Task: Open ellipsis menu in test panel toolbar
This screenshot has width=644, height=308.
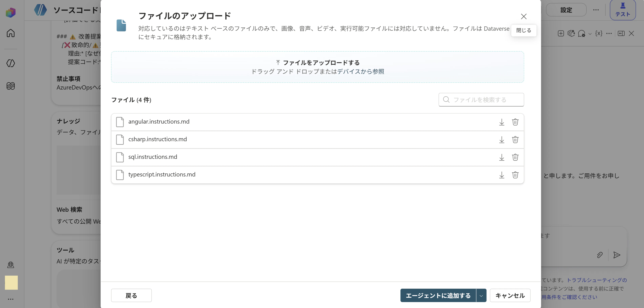Action: point(609,34)
